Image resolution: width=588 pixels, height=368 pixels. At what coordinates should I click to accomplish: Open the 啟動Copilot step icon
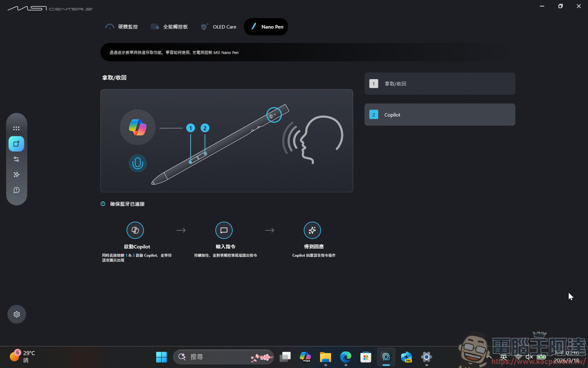pos(135,230)
